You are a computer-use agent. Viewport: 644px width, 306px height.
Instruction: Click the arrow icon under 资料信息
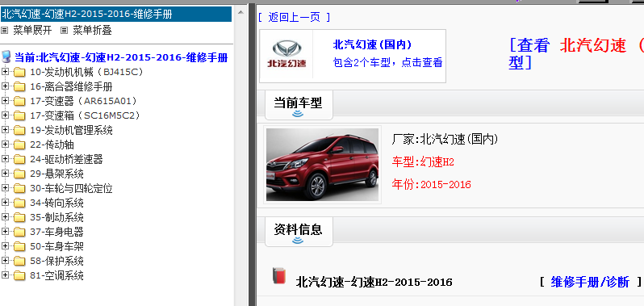298,240
